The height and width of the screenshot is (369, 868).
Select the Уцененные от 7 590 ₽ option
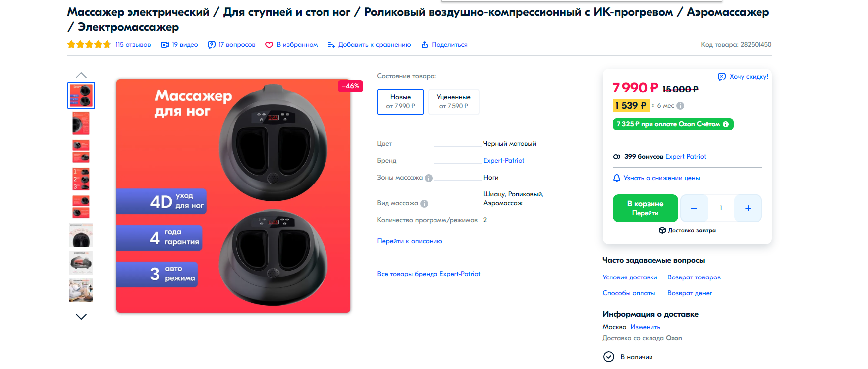(x=453, y=102)
